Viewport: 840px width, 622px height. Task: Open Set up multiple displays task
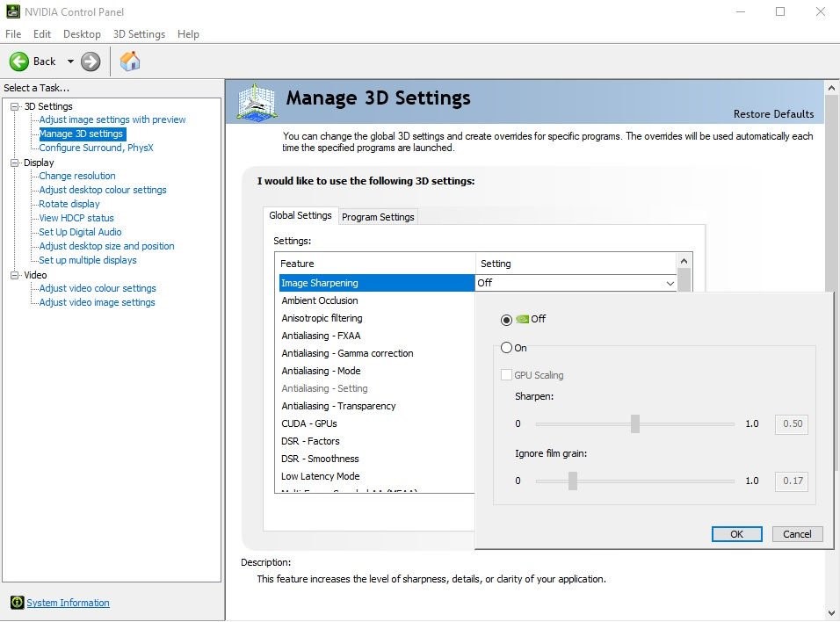click(x=88, y=260)
